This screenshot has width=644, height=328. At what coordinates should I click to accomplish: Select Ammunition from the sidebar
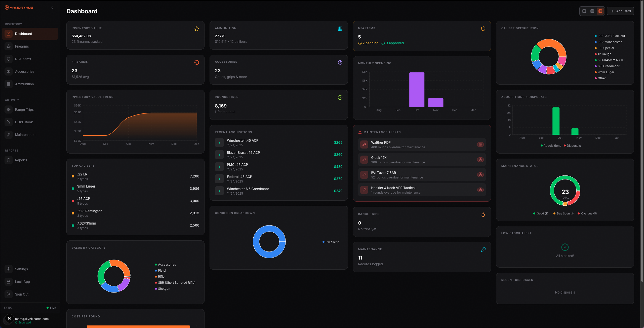click(x=24, y=84)
